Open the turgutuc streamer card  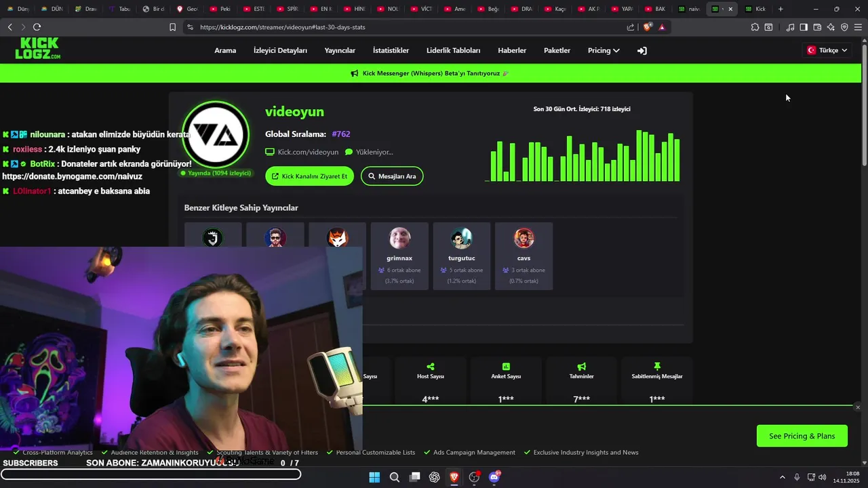[x=462, y=256]
